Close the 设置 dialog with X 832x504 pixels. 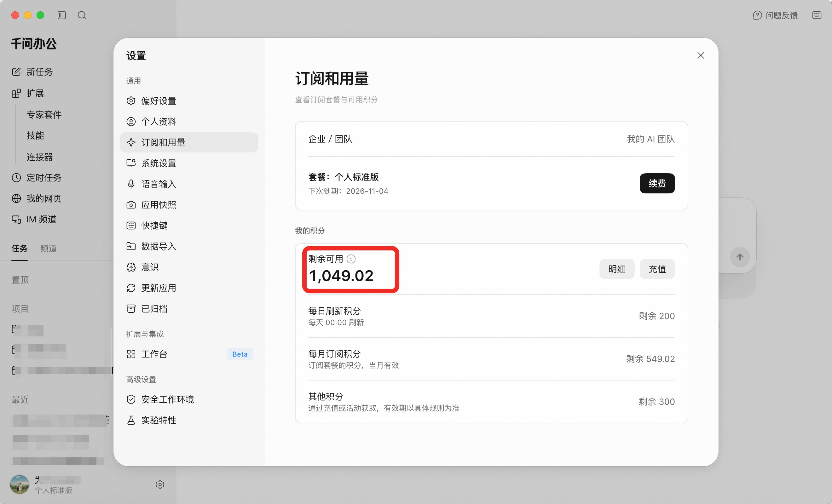tap(701, 55)
